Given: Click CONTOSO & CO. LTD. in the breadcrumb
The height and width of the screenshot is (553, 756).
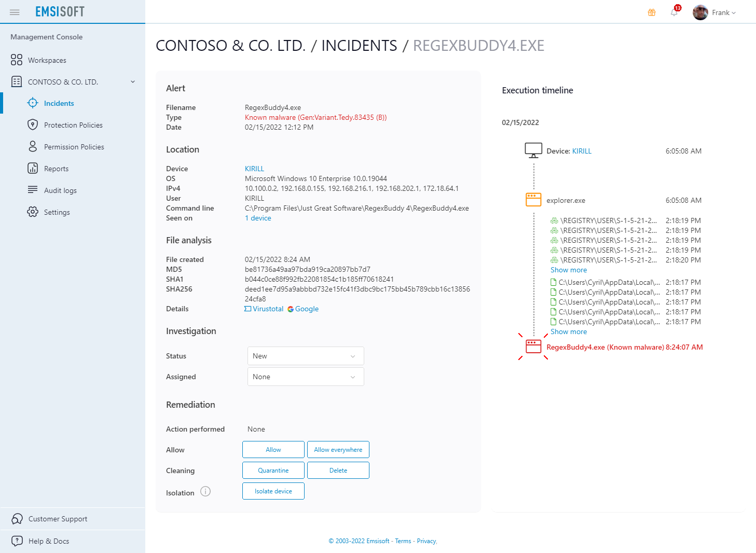Looking at the screenshot, I should point(231,46).
